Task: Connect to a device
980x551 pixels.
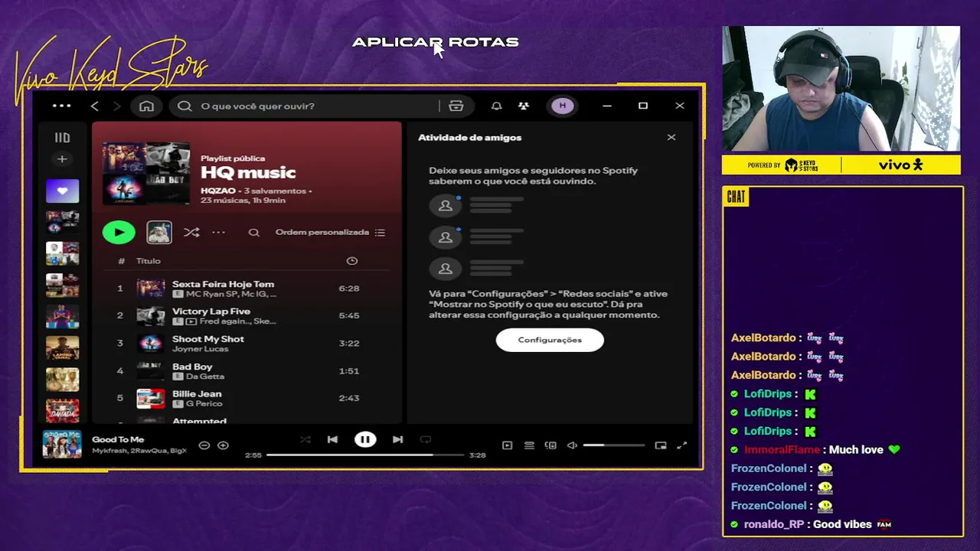Action: point(550,445)
